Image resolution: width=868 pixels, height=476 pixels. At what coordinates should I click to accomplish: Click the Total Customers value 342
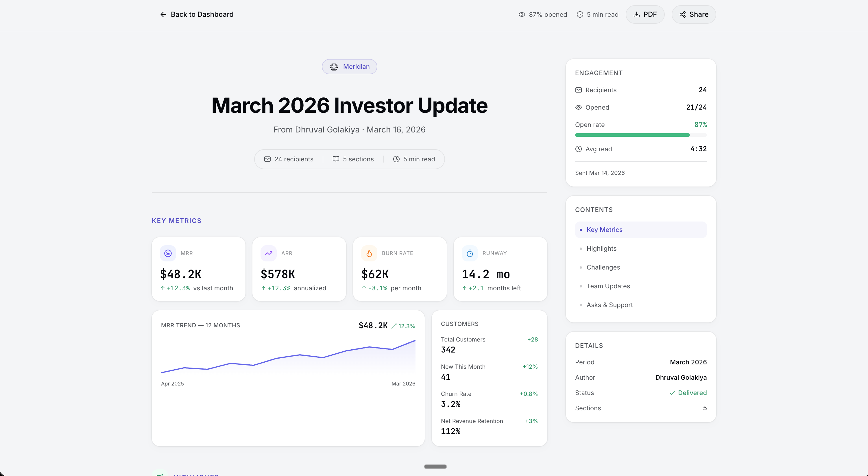[448, 350]
